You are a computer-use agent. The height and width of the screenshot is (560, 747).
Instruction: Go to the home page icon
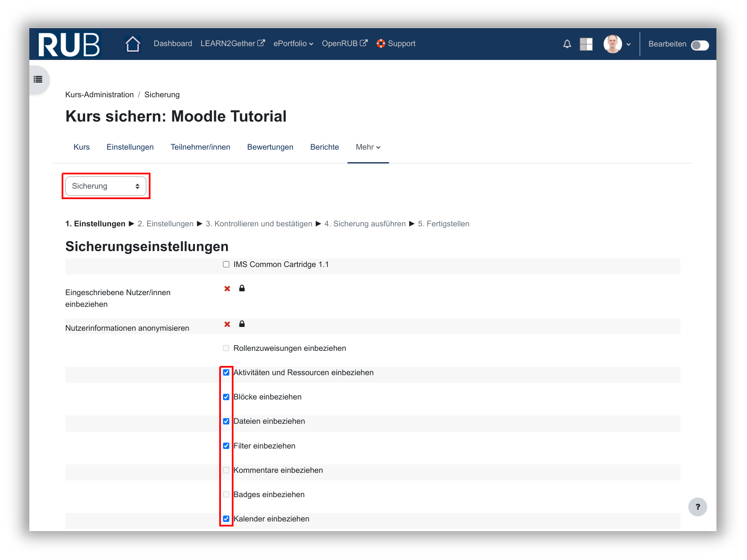[x=132, y=44]
